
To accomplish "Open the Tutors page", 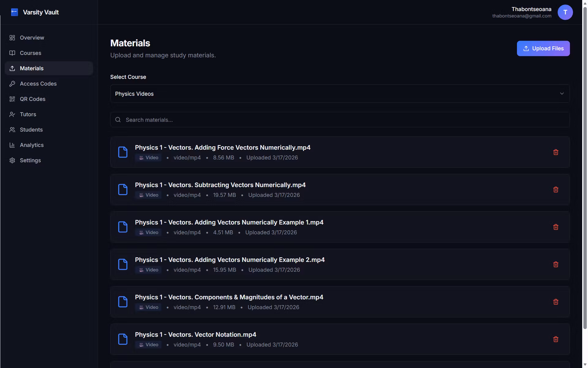I will 49,114.
